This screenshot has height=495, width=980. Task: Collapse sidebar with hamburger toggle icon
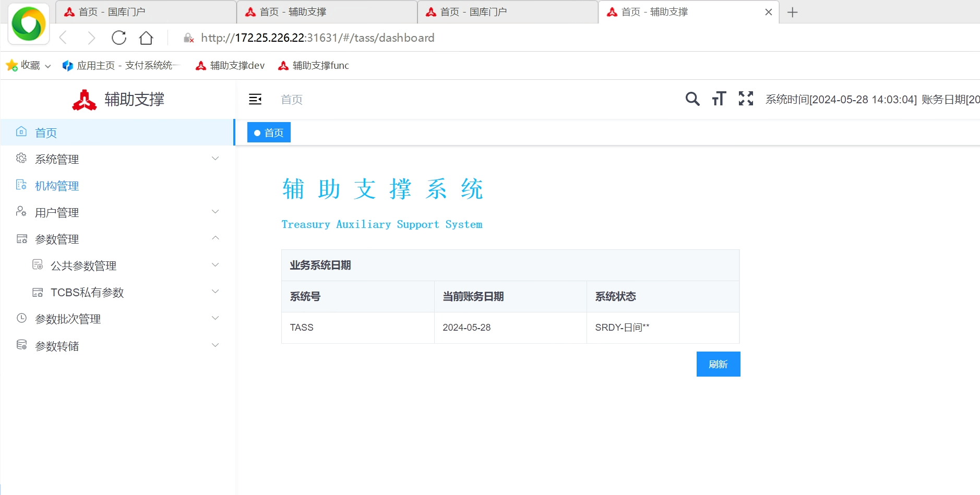[255, 99]
